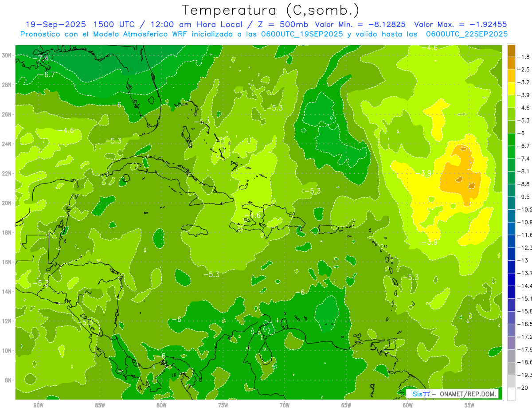Click the '-19.3' legend value
Screen dimensions: 532x411
(525, 375)
